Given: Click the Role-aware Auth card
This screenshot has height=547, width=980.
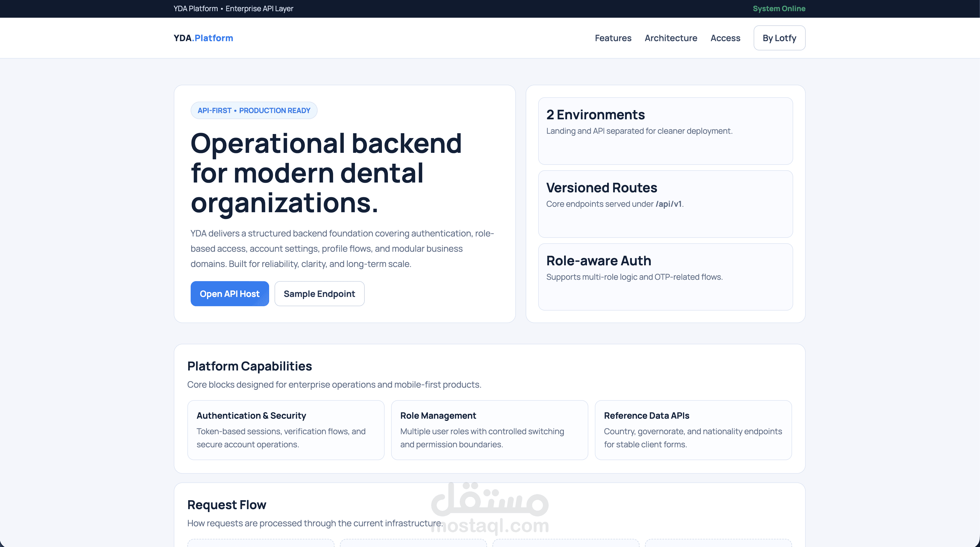Looking at the screenshot, I should pos(665,276).
